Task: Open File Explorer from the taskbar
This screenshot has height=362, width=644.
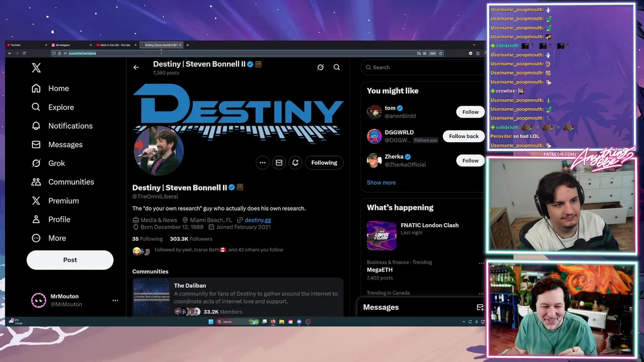Action: click(x=282, y=322)
